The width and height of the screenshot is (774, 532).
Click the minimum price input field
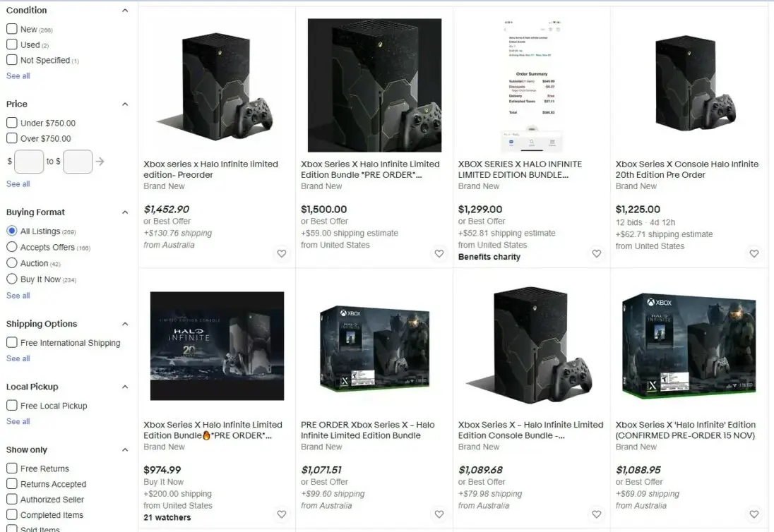(x=29, y=162)
